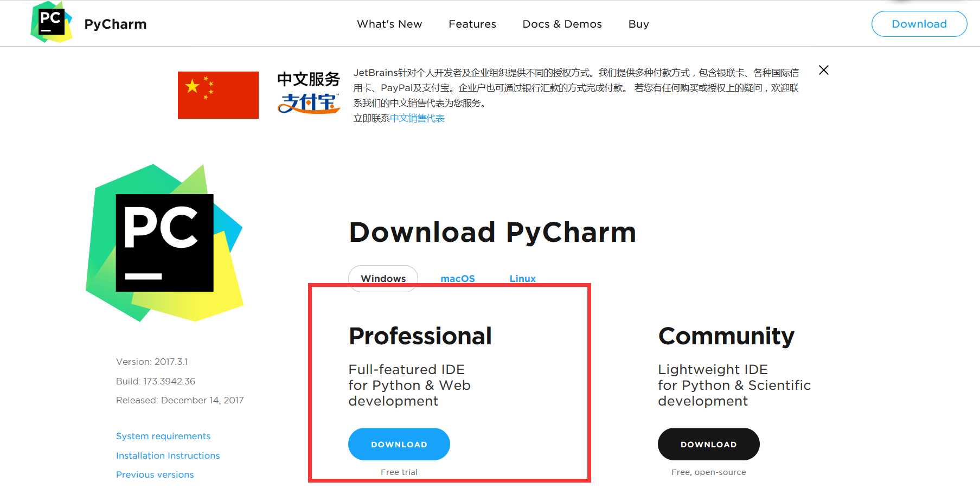Open Previous versions link

tap(155, 474)
